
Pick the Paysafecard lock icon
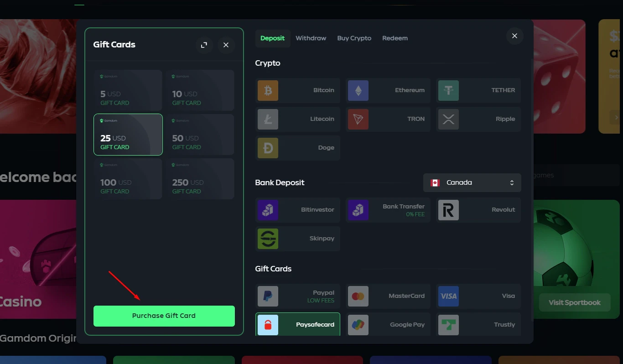[x=268, y=325]
